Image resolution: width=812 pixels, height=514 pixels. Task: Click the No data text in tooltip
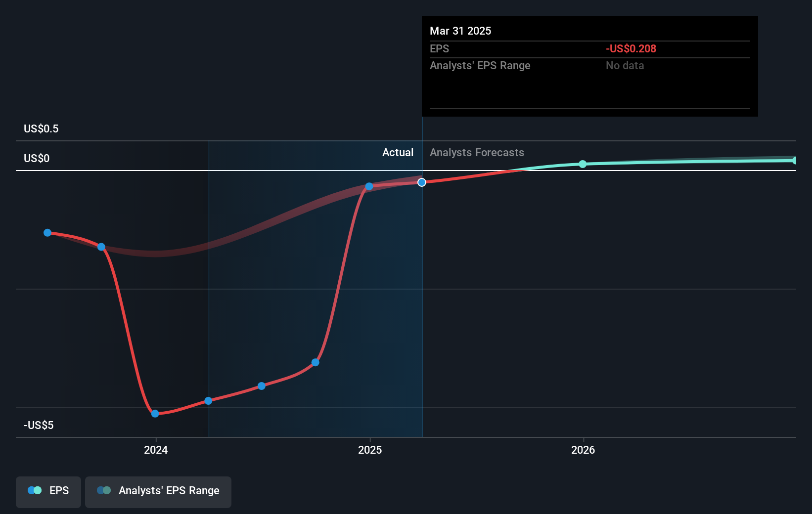pyautogui.click(x=625, y=65)
